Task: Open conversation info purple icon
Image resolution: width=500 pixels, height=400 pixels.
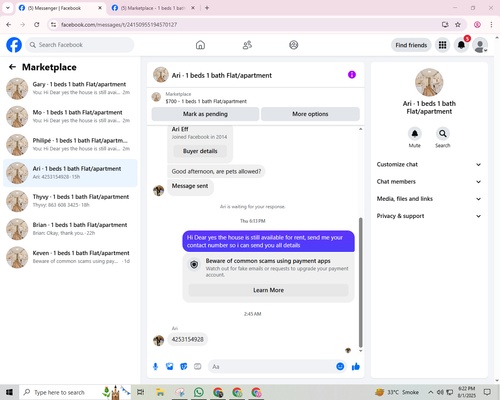Action: (352, 75)
